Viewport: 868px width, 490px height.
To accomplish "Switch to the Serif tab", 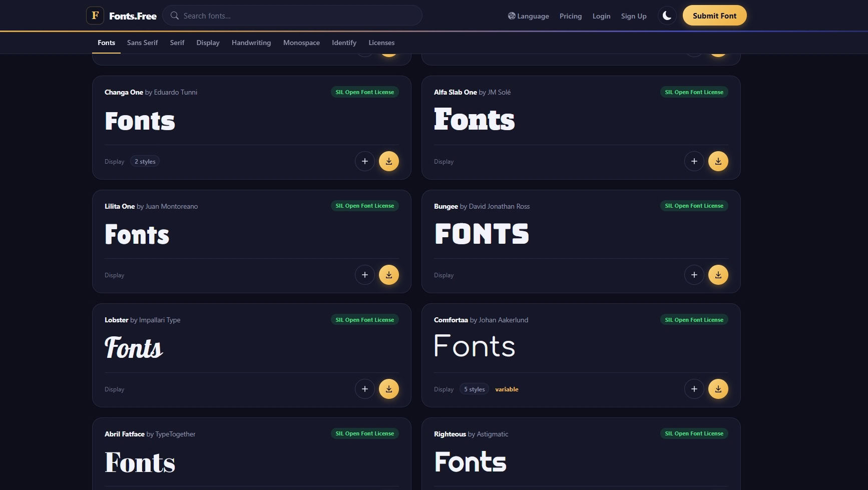I will tap(177, 43).
